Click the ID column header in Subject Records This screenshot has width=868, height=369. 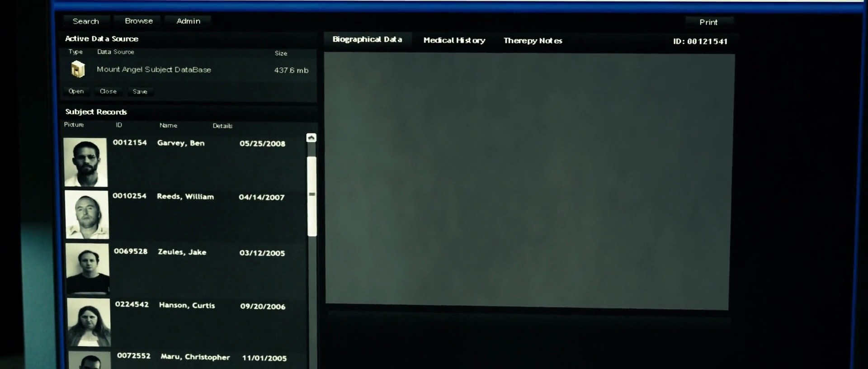point(119,125)
